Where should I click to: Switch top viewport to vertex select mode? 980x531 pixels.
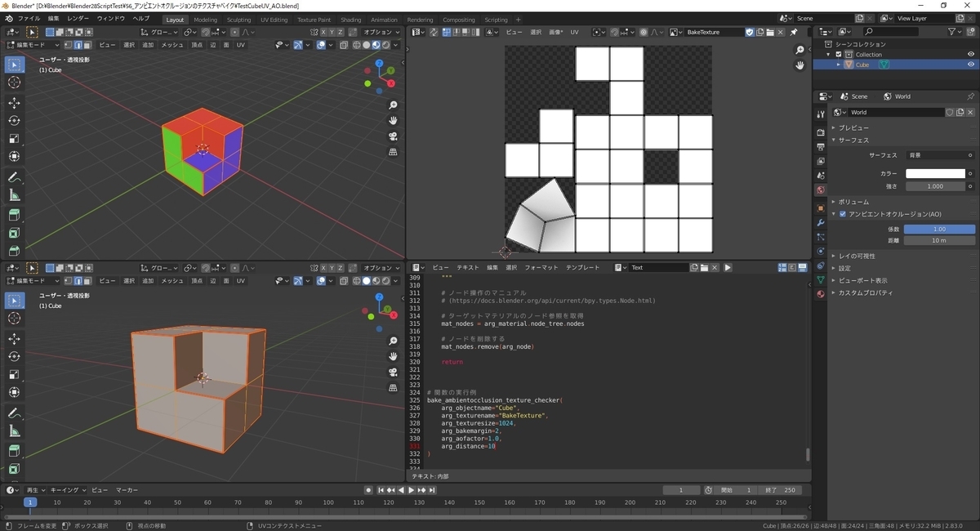tap(68, 45)
